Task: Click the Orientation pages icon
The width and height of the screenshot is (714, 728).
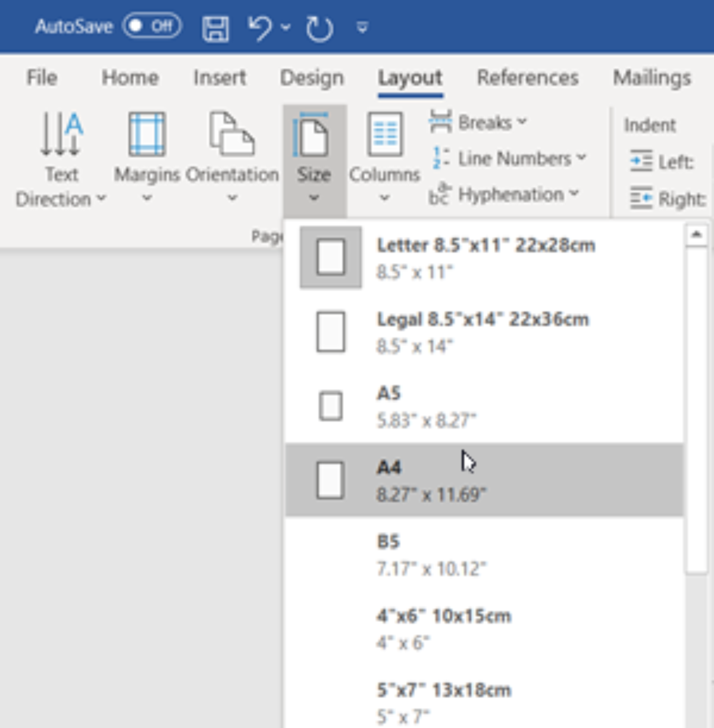Action: coord(231,134)
